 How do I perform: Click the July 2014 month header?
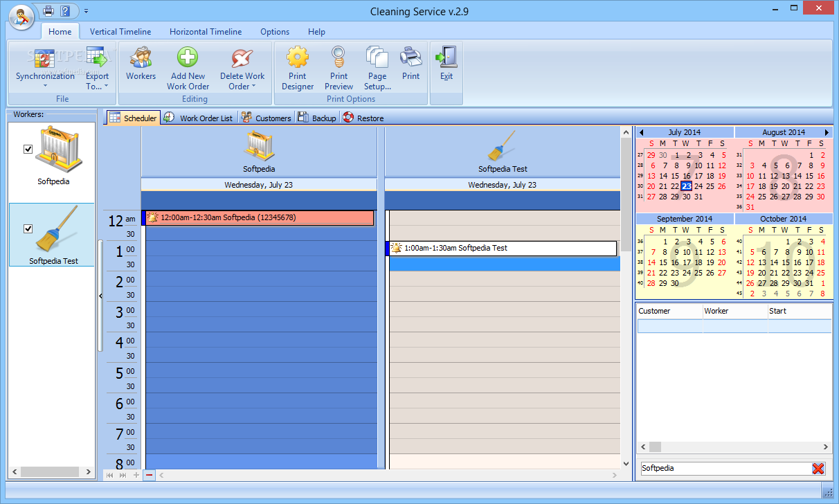[x=685, y=132]
